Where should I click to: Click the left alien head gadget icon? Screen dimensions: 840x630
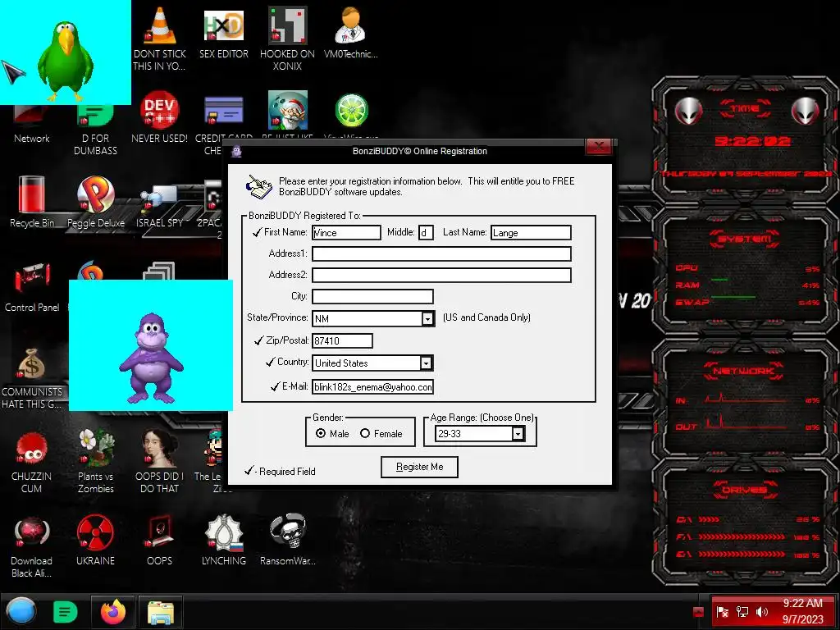tap(688, 112)
